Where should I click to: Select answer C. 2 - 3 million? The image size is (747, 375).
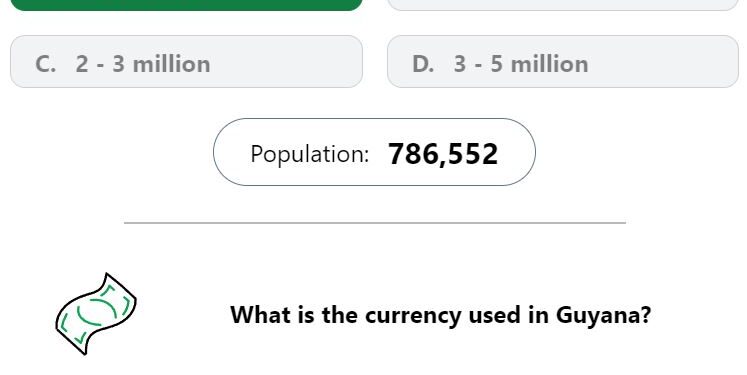(186, 61)
